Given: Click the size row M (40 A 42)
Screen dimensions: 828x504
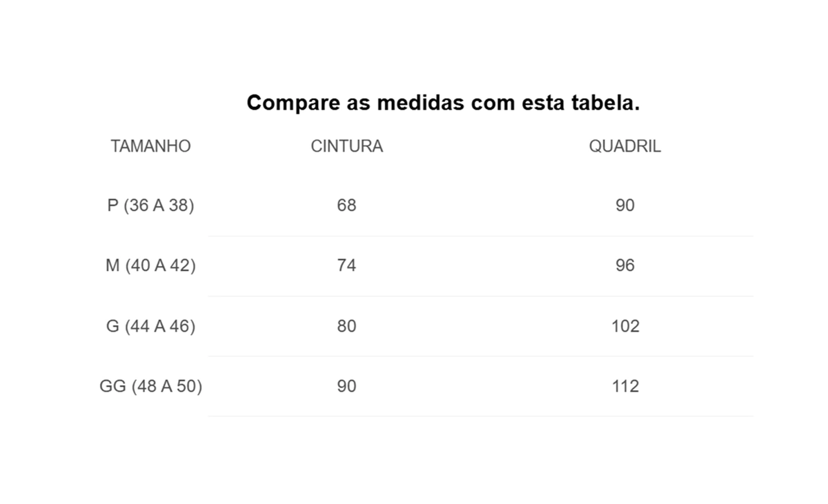Looking at the screenshot, I should (150, 265).
